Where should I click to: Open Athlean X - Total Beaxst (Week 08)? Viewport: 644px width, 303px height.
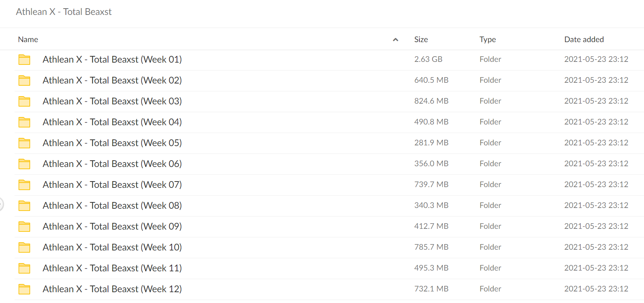pos(112,206)
